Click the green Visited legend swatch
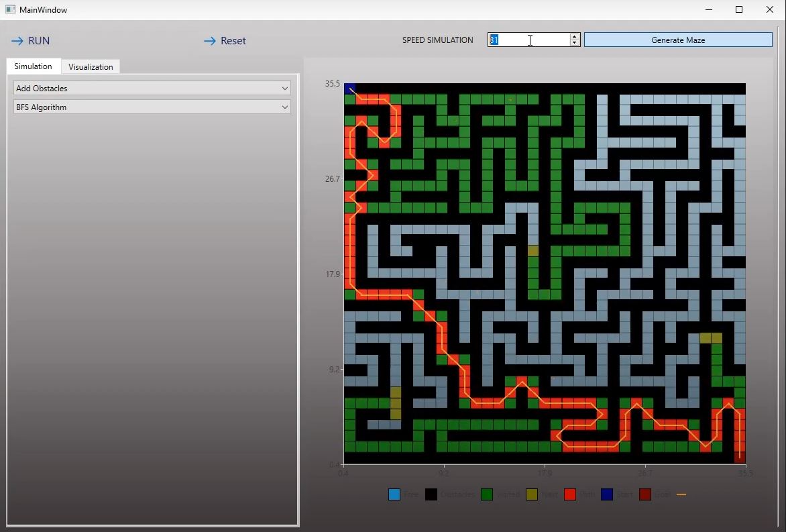Screen dimensions: 786x532 [x=487, y=494]
